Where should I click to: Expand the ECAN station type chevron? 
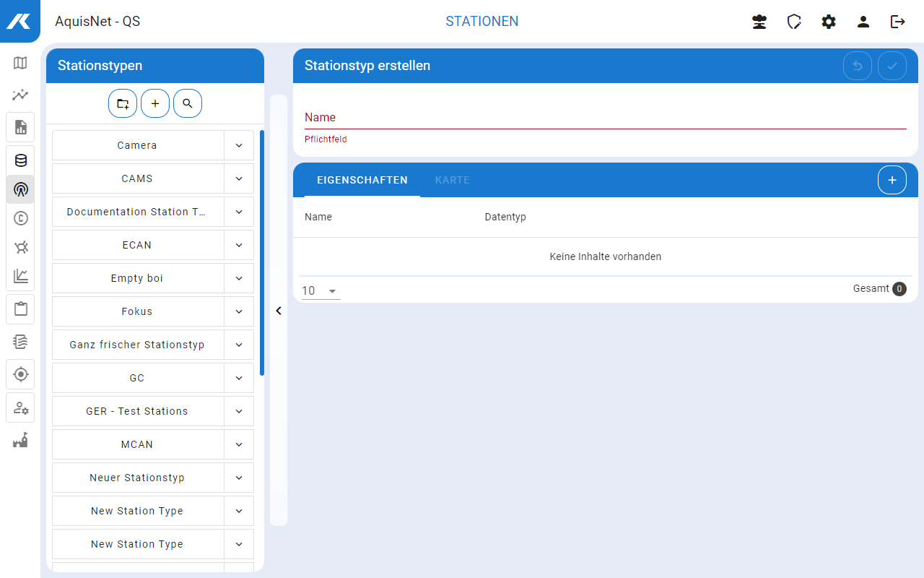(239, 245)
